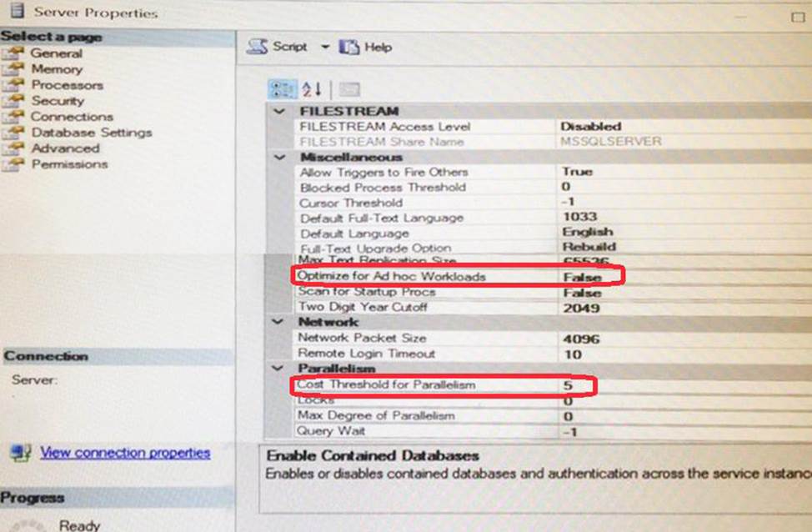Screen dimensions: 812x532
Task: Select the Memory page
Action: tap(57, 69)
